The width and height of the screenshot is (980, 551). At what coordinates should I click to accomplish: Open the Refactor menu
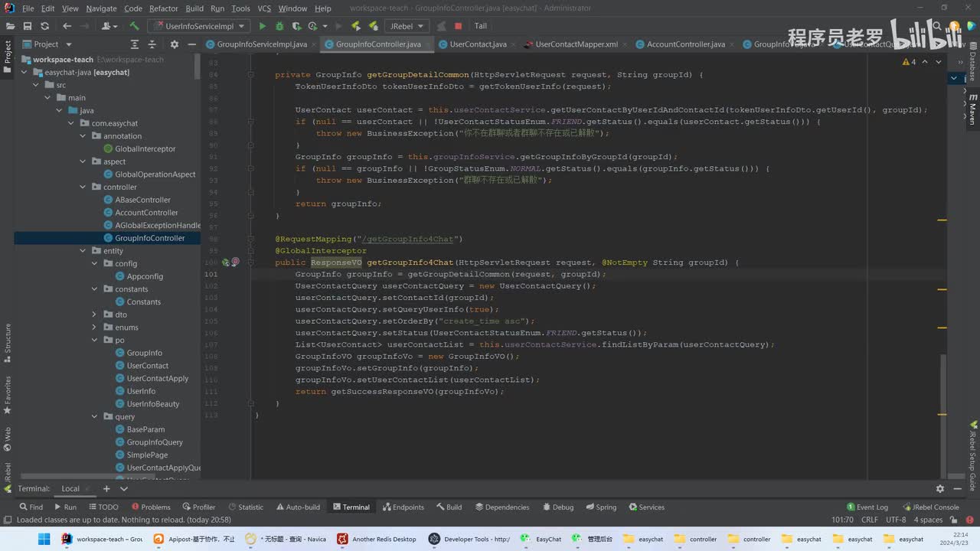(x=163, y=8)
